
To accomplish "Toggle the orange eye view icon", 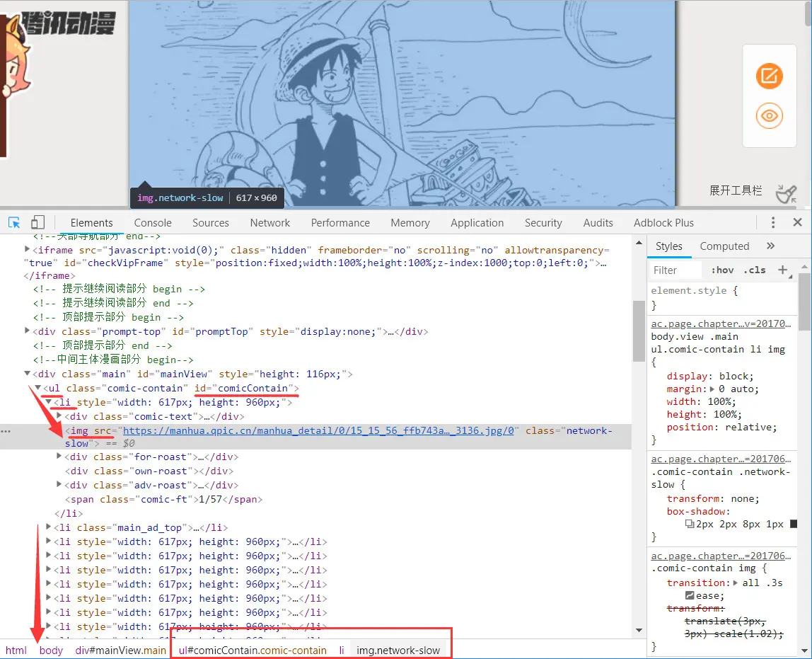I will [x=769, y=115].
